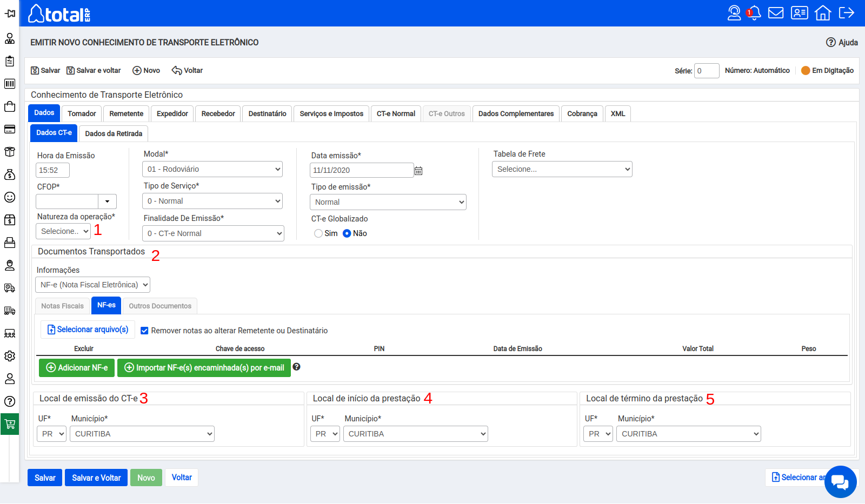Click the Série input field

[x=707, y=71]
